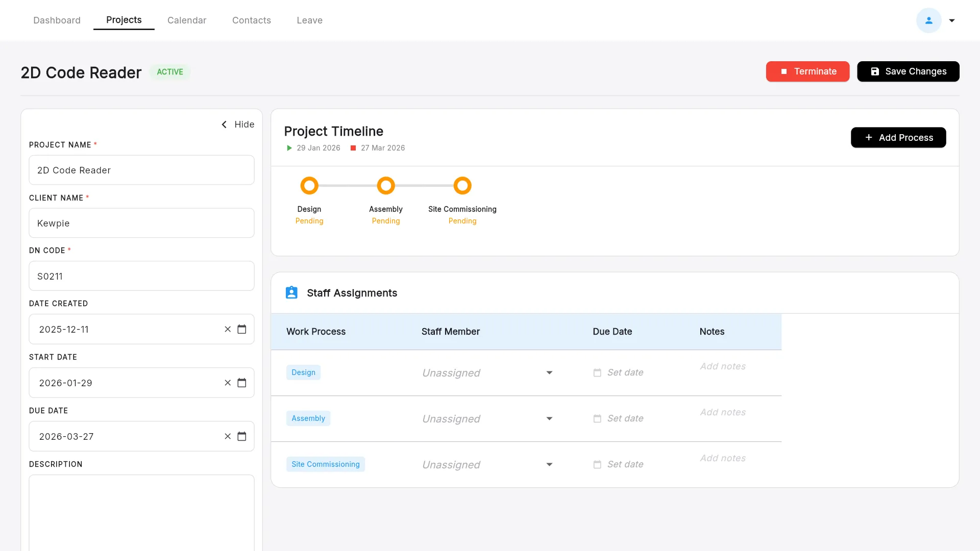The height and width of the screenshot is (551, 980).
Task: Click the Staff Assignments badge icon
Action: click(291, 292)
